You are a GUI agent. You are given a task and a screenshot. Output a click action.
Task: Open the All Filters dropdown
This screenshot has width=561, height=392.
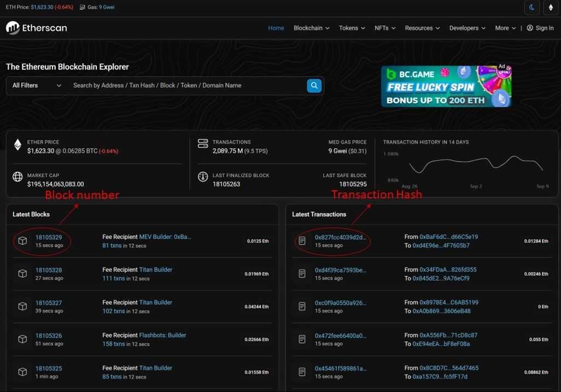(x=36, y=85)
